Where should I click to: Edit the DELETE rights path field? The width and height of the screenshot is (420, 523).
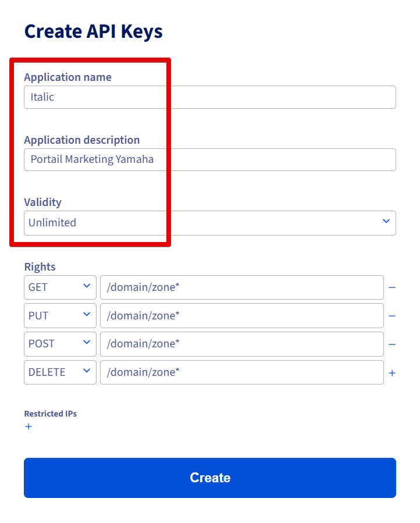coord(241,372)
